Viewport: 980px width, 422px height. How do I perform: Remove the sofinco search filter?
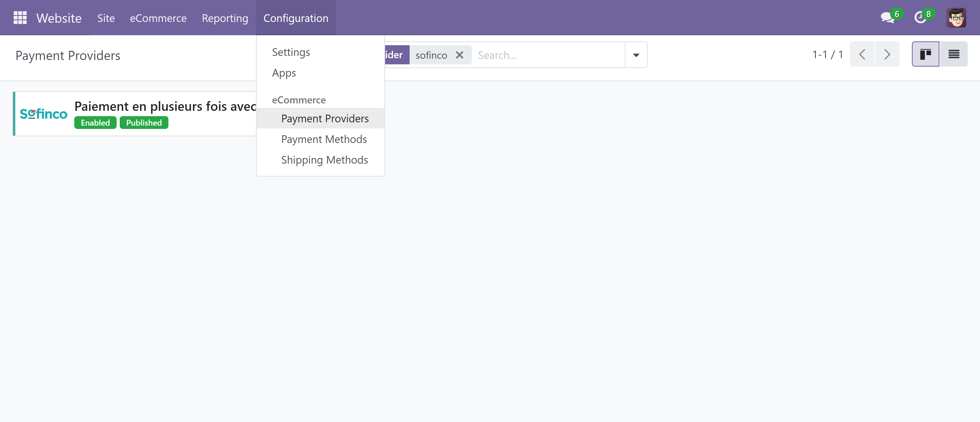pyautogui.click(x=460, y=55)
